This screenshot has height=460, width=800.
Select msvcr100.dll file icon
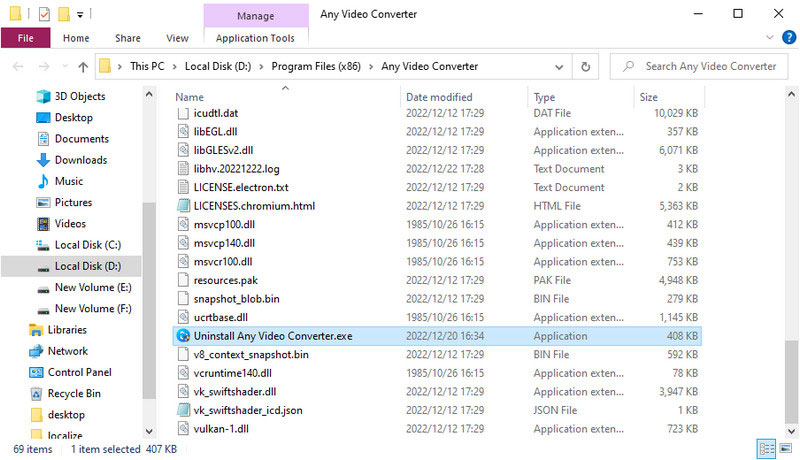tap(183, 262)
